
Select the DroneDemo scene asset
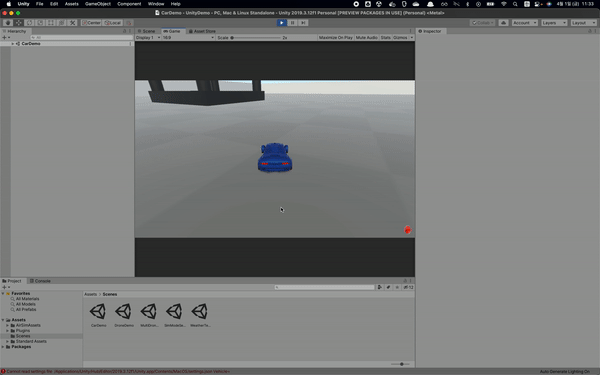(124, 315)
